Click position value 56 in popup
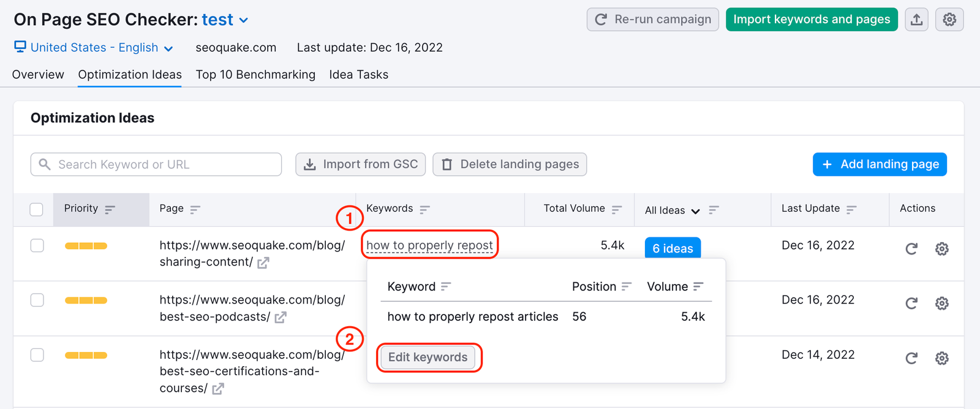The width and height of the screenshot is (980, 409). (579, 316)
